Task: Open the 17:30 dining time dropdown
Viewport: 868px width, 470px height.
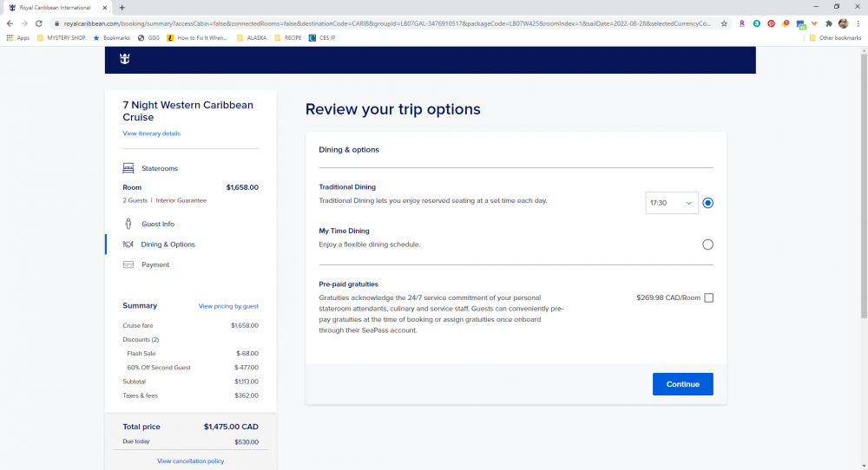Action: (672, 203)
